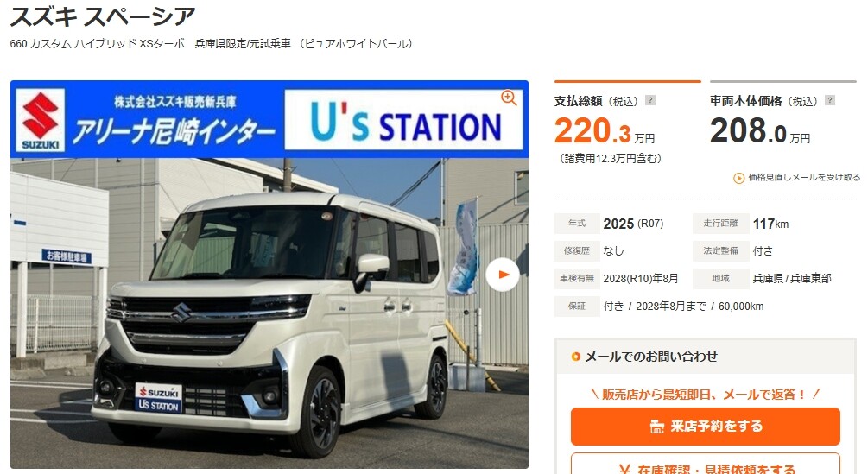Viewport: 868px width, 474px height.
Task: Click the calendar icon in the reservation button
Action: click(x=656, y=427)
